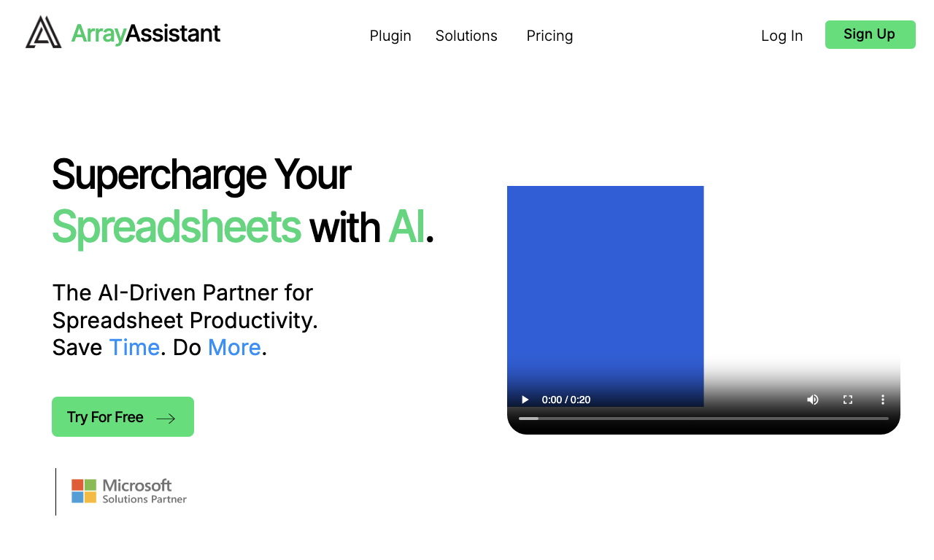This screenshot has height=560, width=934.
Task: Mute the video's volume
Action: tap(813, 400)
